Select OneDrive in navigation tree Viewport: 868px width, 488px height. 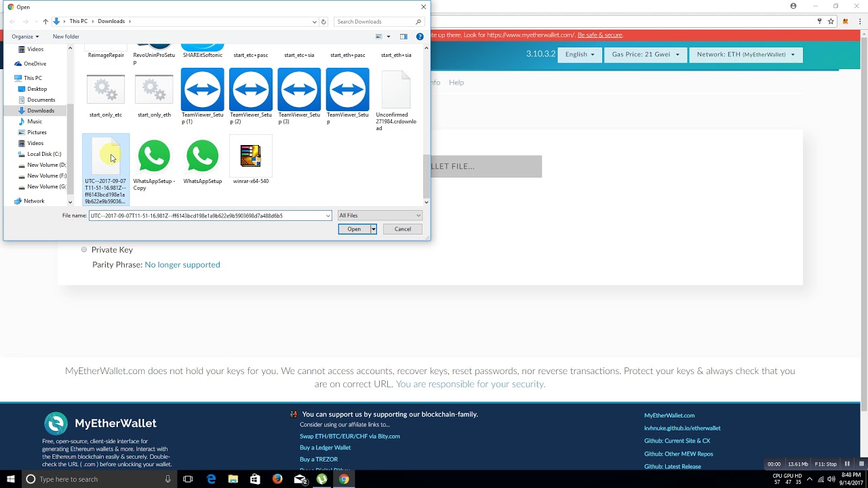[35, 64]
